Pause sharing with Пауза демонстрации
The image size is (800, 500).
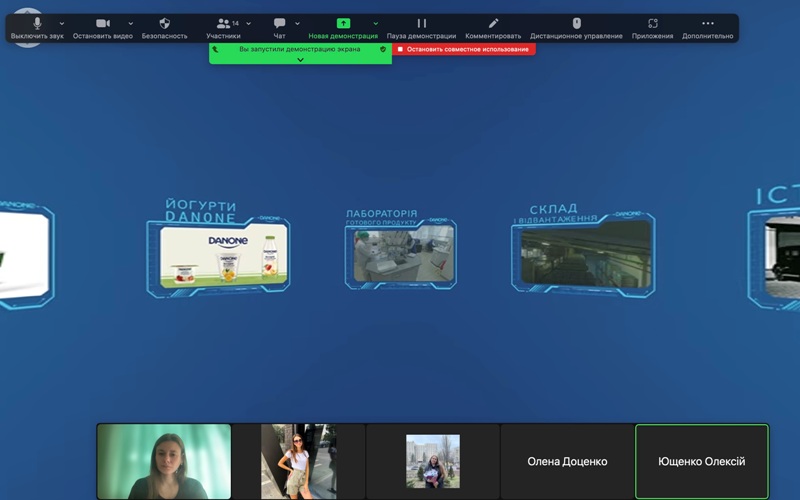[x=421, y=28]
